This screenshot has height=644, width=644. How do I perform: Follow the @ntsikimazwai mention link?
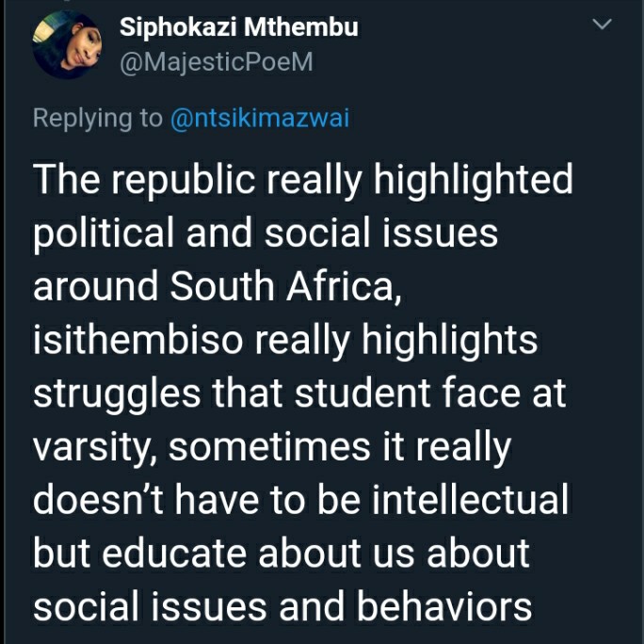[x=260, y=119]
